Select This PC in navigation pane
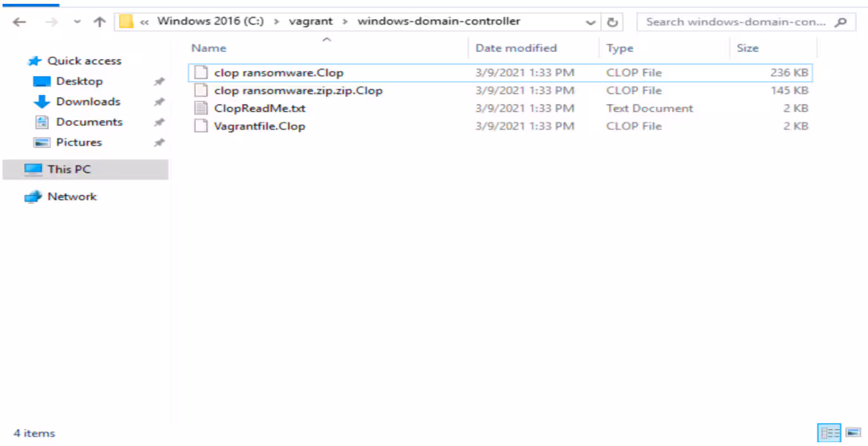Image resolution: width=868 pixels, height=446 pixels. (x=68, y=169)
